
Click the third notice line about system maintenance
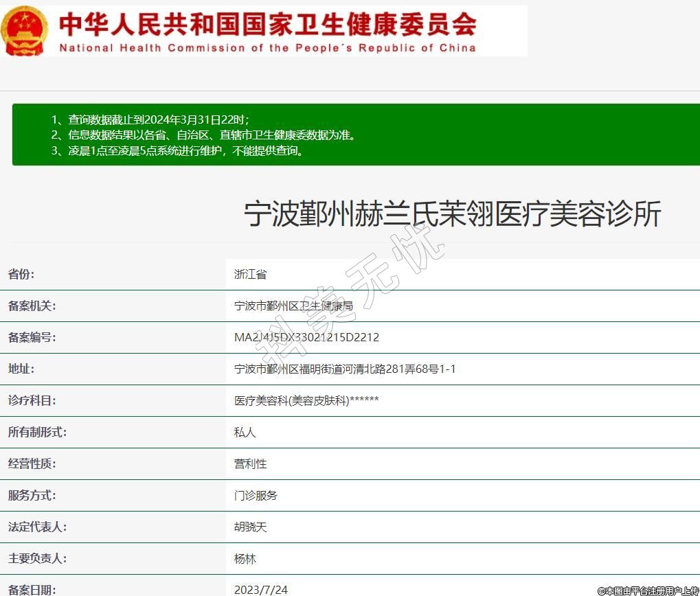[177, 150]
